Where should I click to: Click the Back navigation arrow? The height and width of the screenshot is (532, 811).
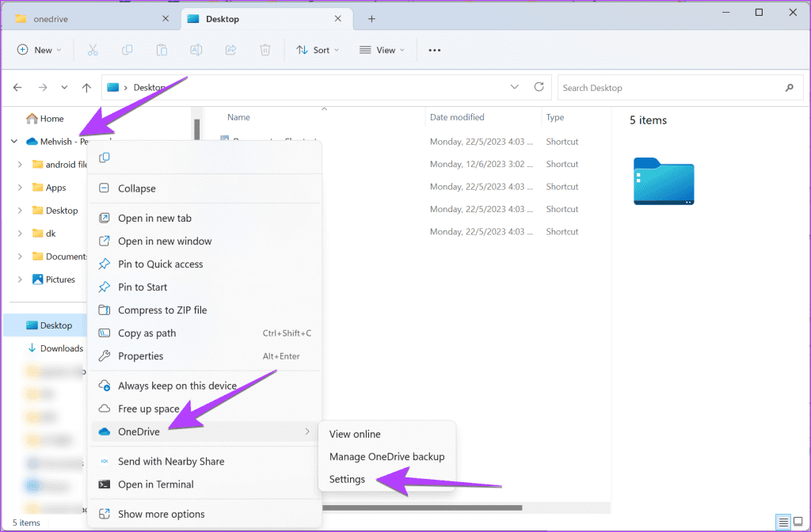click(18, 88)
